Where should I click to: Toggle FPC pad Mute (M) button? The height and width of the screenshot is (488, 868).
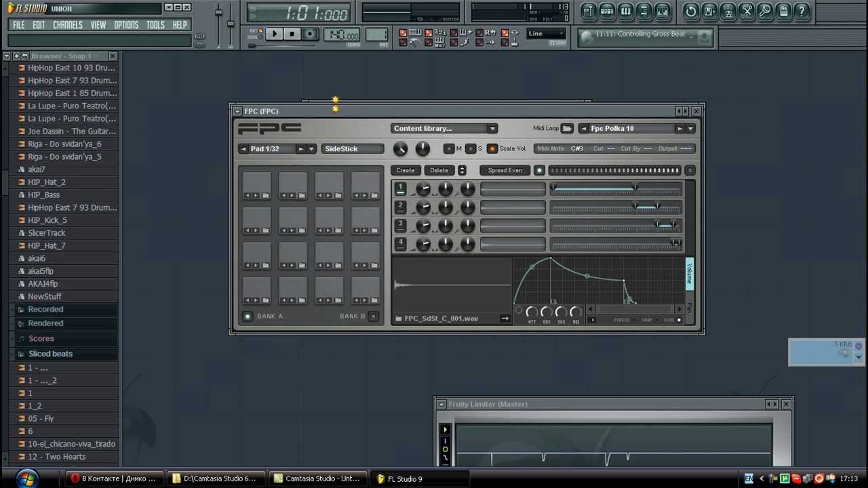[449, 149]
